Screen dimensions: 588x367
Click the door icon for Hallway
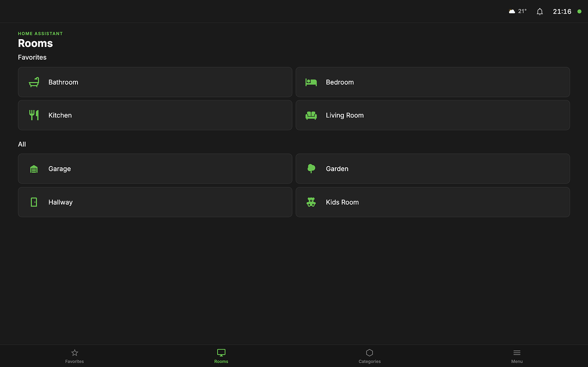[x=34, y=202]
